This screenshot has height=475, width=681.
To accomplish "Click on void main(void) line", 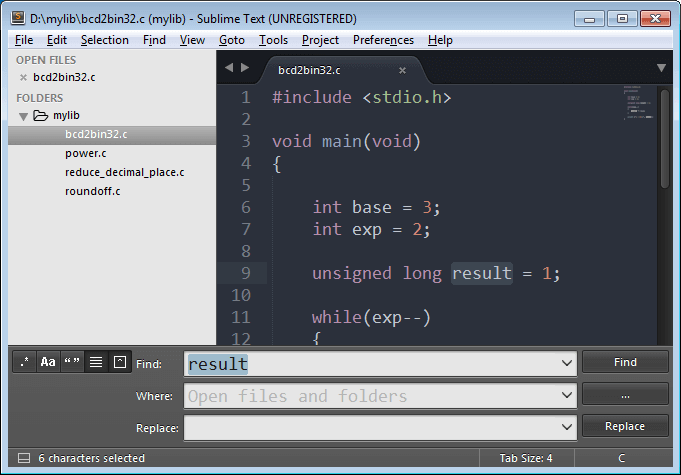I will 346,142.
